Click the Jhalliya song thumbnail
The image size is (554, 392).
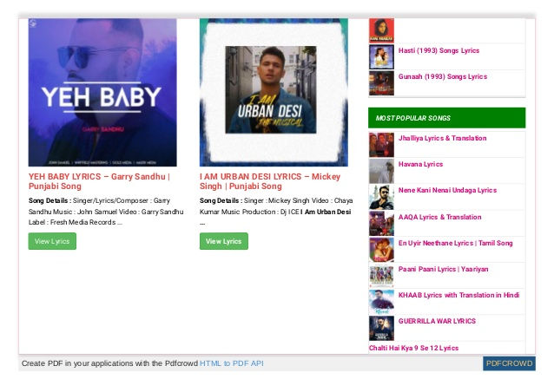point(381,145)
